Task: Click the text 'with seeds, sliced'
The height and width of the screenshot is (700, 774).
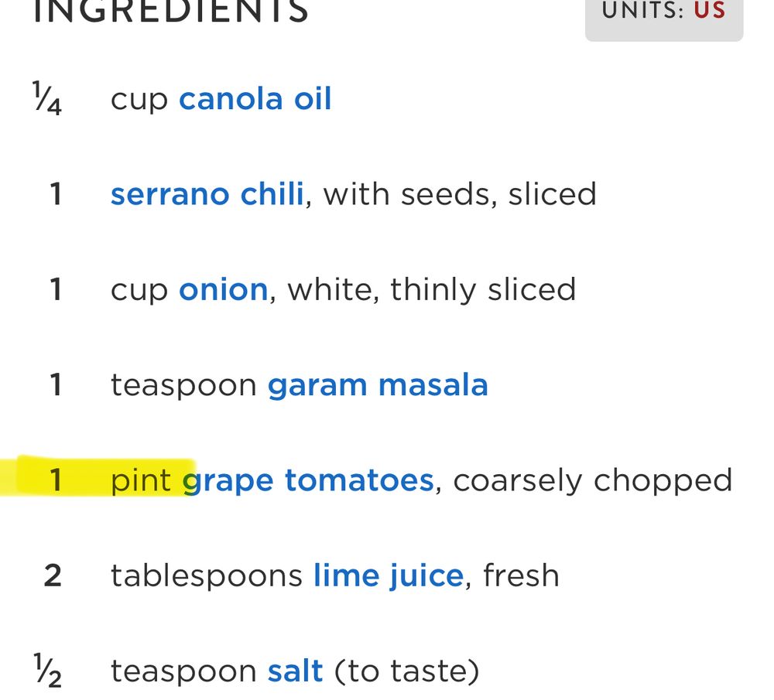Action: 460,194
